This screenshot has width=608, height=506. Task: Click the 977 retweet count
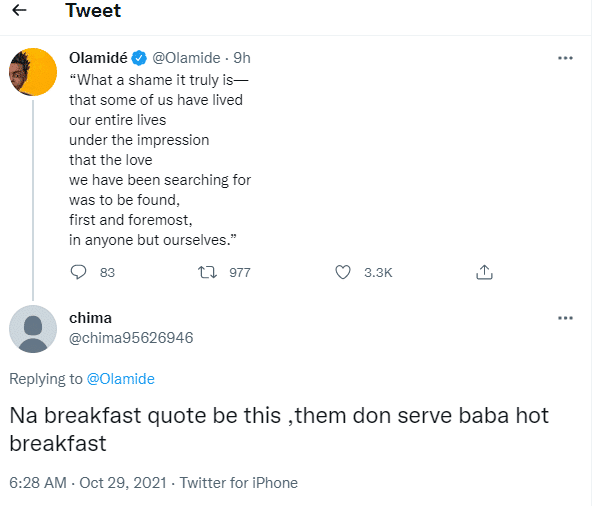click(x=239, y=272)
